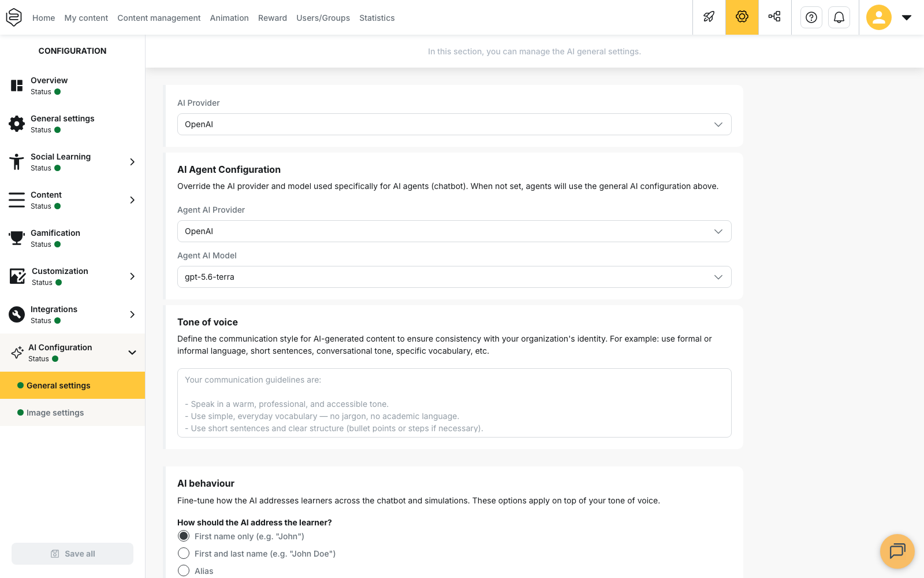Open the Agent AI Provider dropdown

click(x=454, y=231)
